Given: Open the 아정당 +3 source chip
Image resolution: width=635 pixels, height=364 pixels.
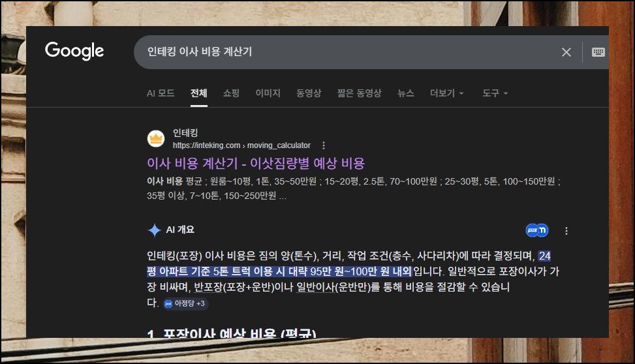Looking at the screenshot, I should (185, 303).
